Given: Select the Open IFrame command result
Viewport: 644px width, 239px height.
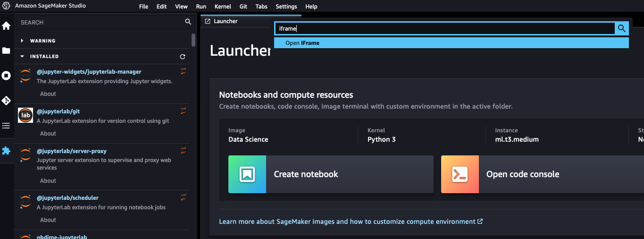Looking at the screenshot, I should (452, 43).
